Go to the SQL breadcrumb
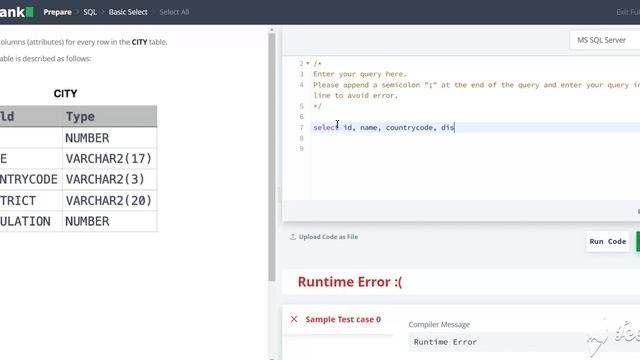Image resolution: width=640 pixels, height=360 pixels. tap(90, 12)
